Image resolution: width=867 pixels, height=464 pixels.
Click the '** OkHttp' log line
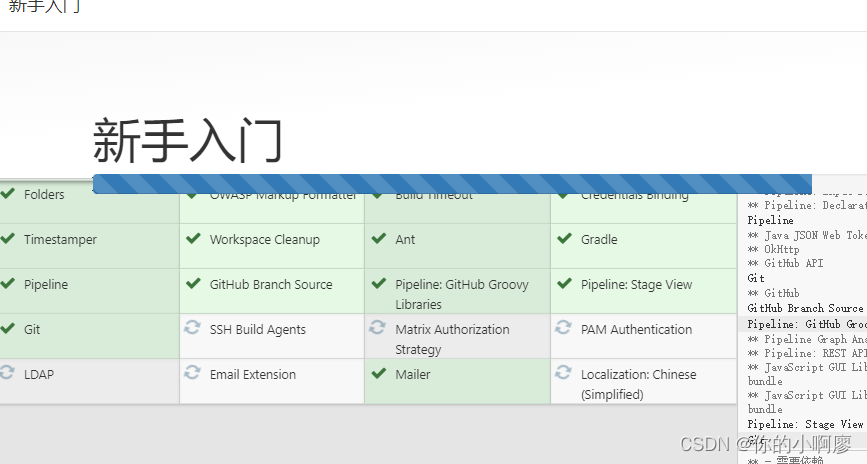(x=774, y=249)
